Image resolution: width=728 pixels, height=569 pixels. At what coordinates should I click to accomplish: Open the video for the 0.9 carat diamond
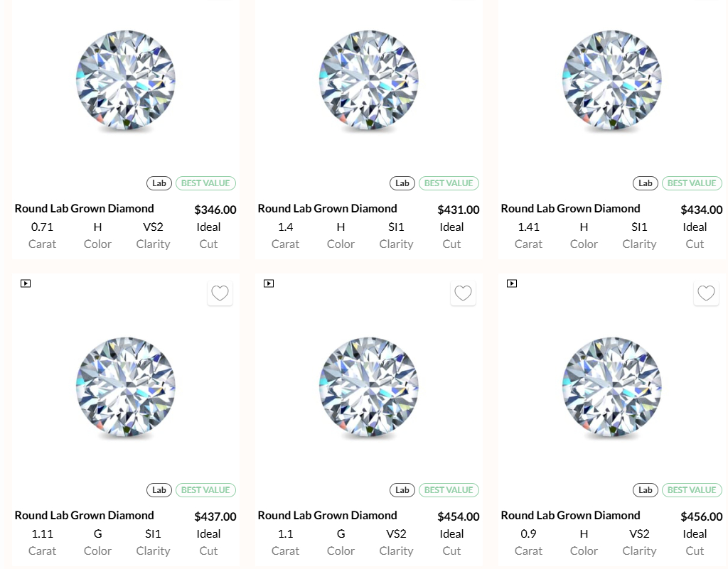pyautogui.click(x=512, y=283)
